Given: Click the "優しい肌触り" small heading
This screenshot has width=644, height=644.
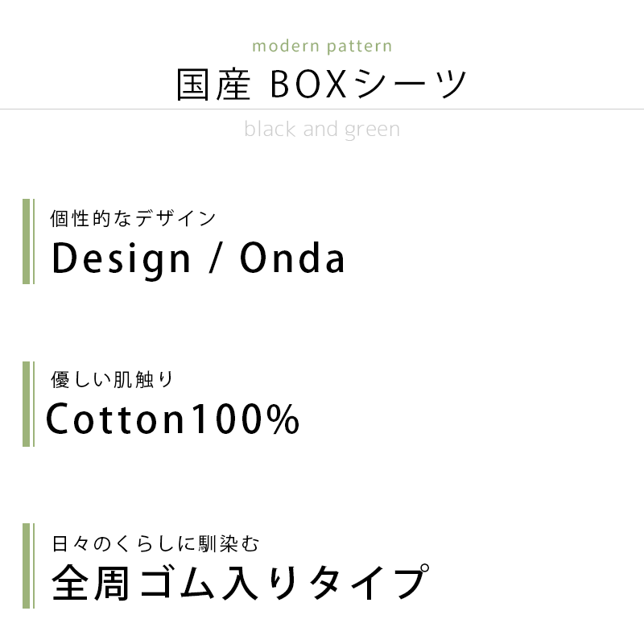Looking at the screenshot, I should 111,379.
